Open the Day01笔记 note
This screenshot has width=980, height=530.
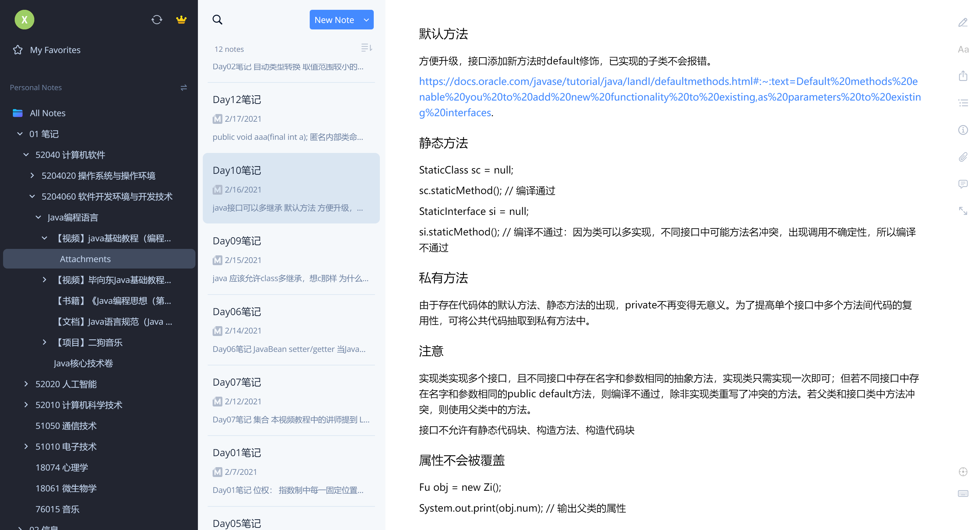click(291, 471)
